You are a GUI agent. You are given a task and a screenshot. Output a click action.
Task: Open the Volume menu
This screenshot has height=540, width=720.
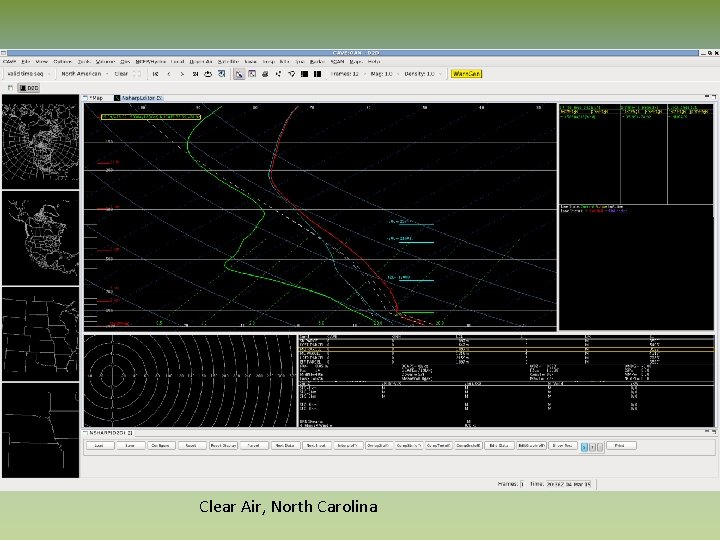click(105, 62)
